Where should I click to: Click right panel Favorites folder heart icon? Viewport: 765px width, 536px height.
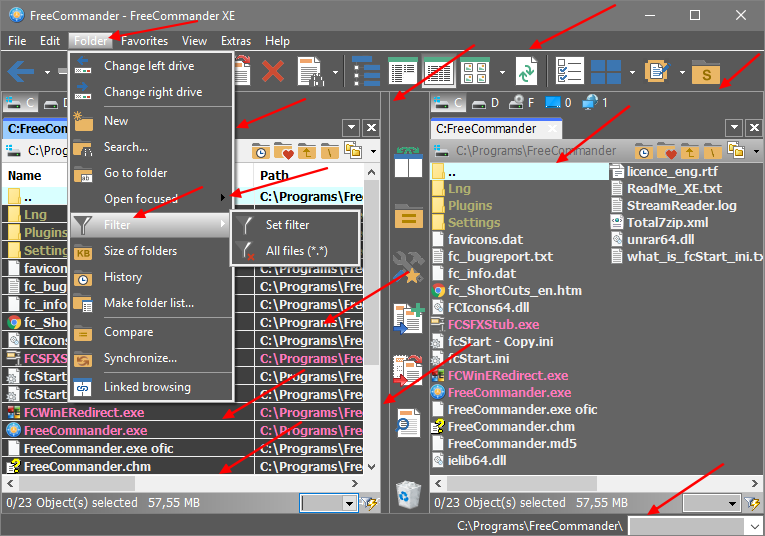[x=666, y=151]
